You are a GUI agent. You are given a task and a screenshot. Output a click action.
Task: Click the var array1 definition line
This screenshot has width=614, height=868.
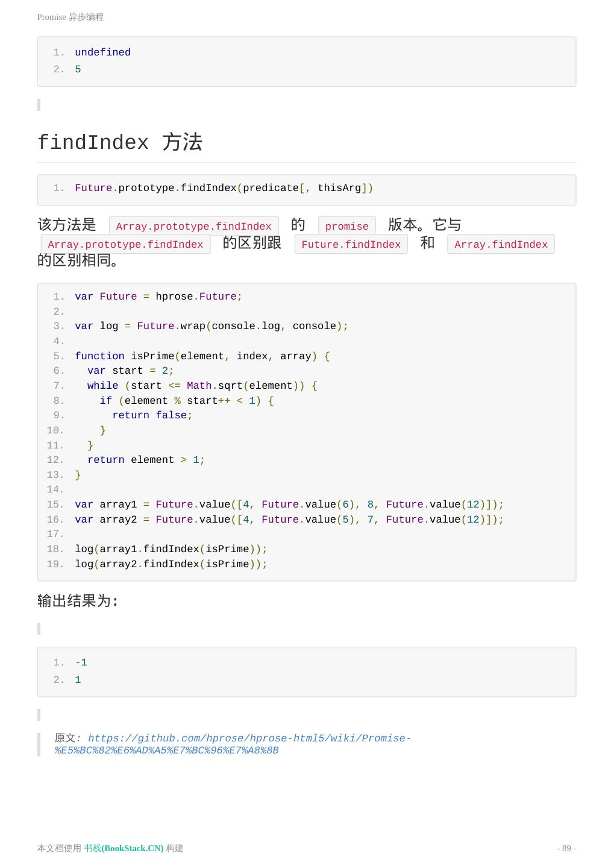coord(289,505)
